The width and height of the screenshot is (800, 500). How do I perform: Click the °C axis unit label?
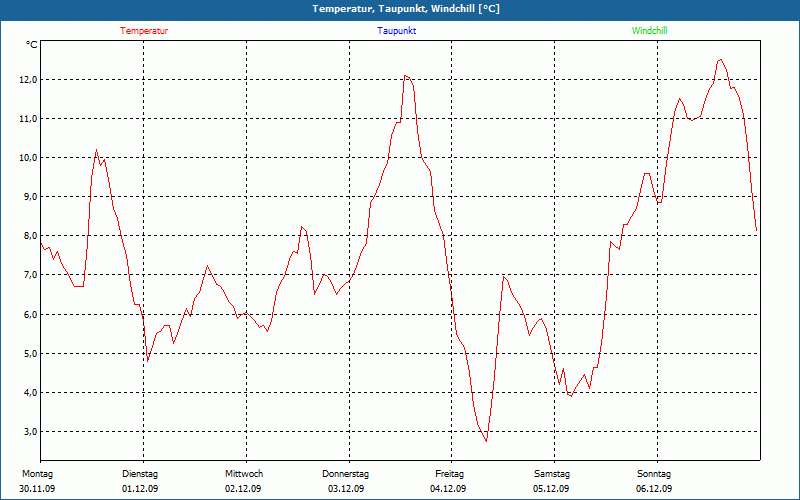coord(32,45)
